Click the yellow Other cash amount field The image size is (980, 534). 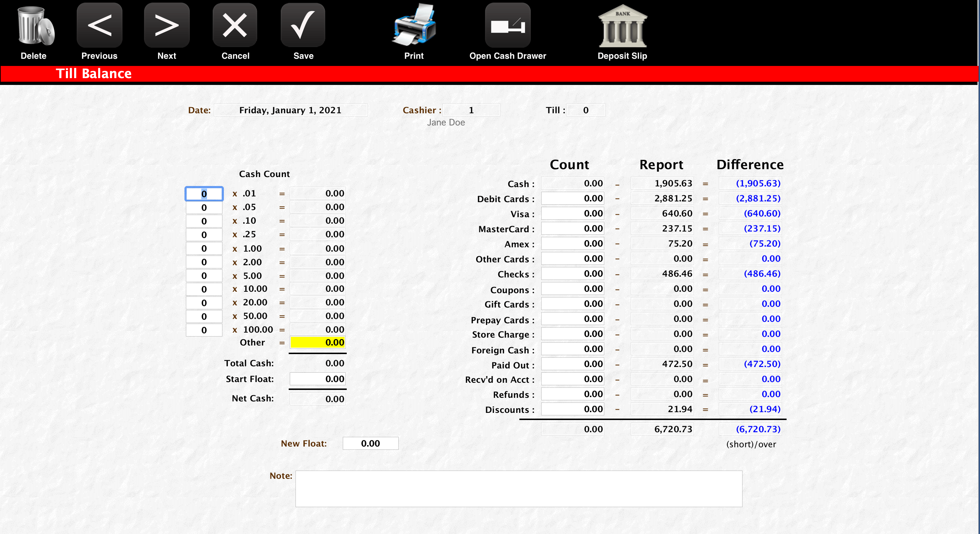[x=318, y=343]
